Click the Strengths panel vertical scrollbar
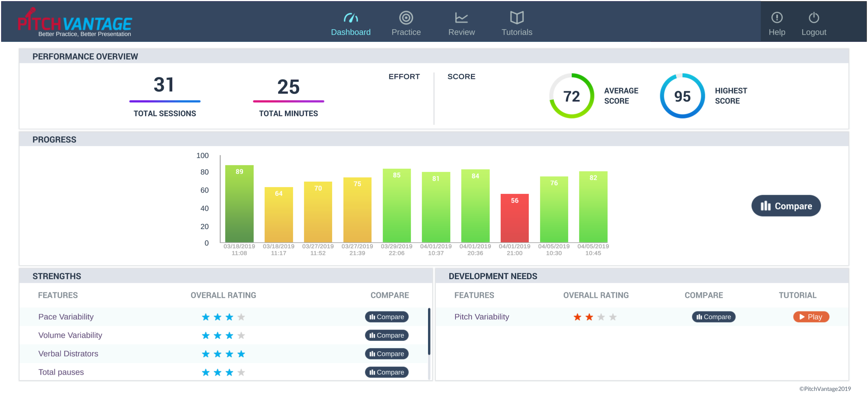The image size is (868, 401). coord(429,332)
